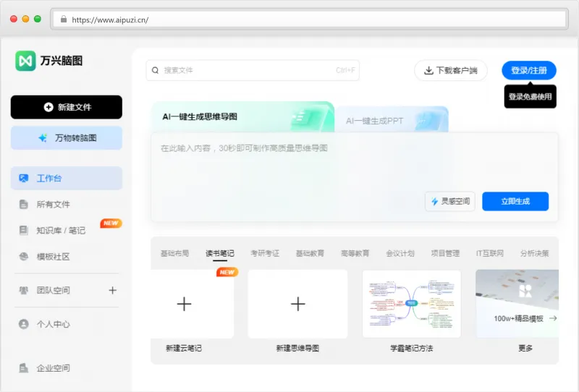Click the 模板社区 sidebar icon
This screenshot has height=392, width=579.
point(24,256)
